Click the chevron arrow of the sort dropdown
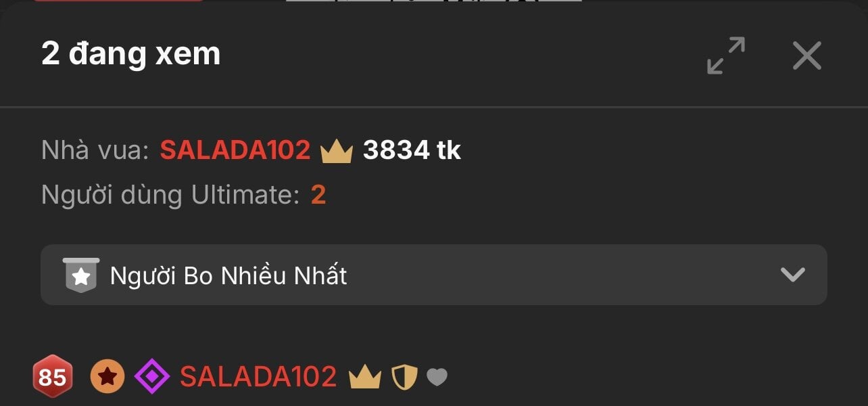The image size is (868, 406). pos(792,275)
